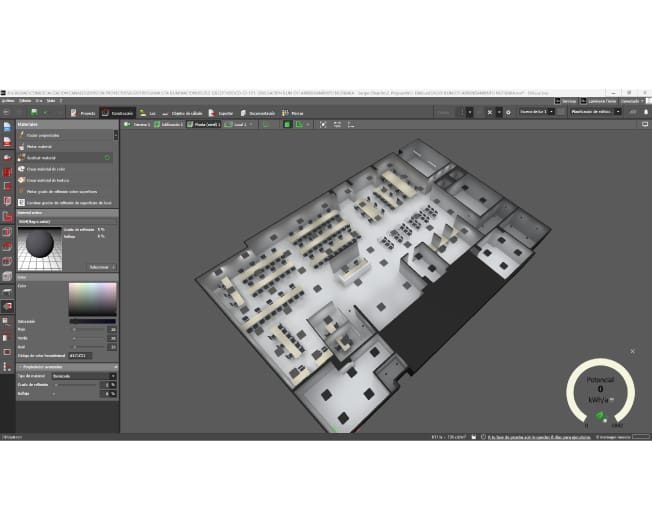Select the 'Crear material de textura' tool

[47, 179]
